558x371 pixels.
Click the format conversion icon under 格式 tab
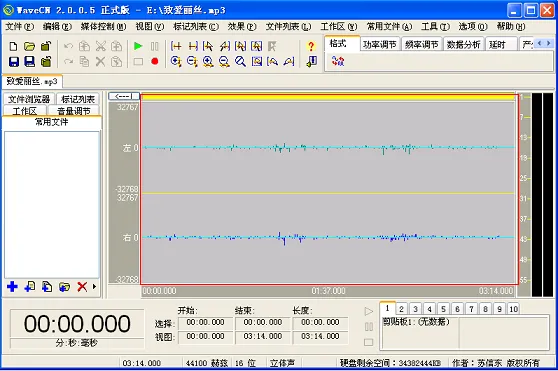[338, 61]
